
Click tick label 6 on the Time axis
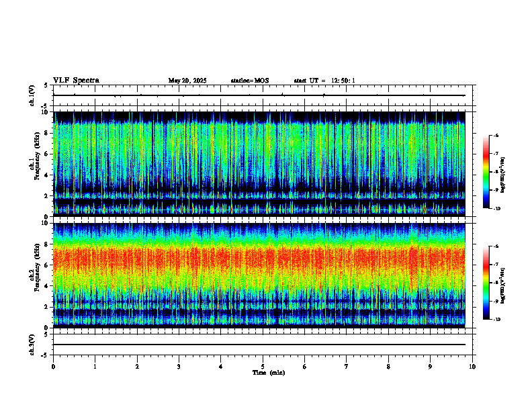[305, 367]
